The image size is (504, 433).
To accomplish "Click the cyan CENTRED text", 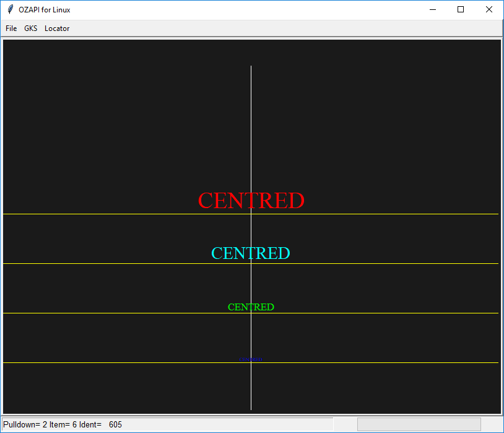I will [x=251, y=253].
